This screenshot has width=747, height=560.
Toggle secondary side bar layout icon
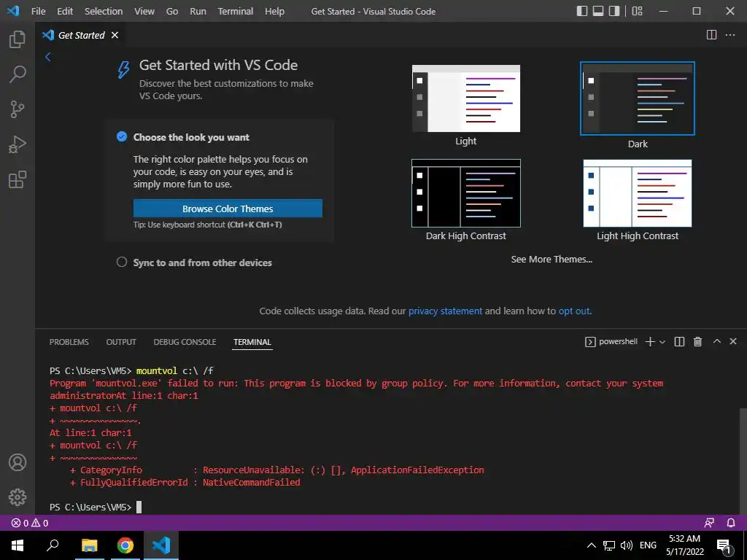614,11
